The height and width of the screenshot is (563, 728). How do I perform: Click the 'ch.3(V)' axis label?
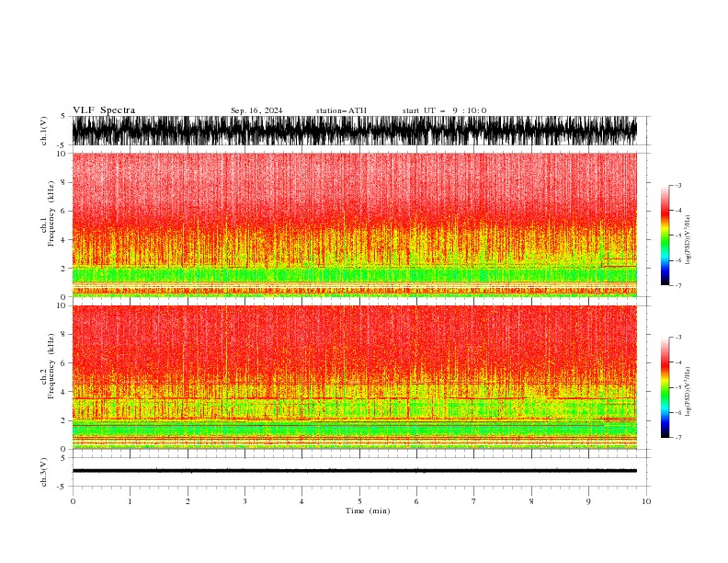point(44,472)
